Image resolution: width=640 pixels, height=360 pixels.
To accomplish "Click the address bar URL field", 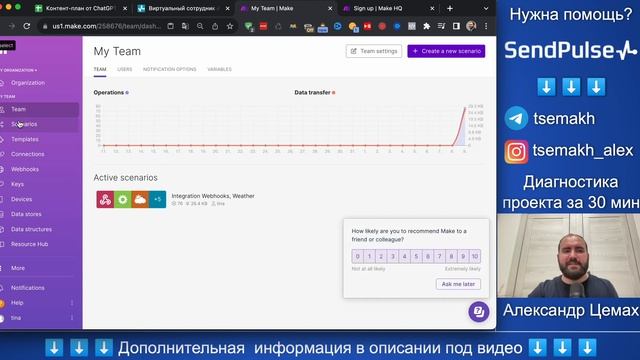I will tap(107, 26).
